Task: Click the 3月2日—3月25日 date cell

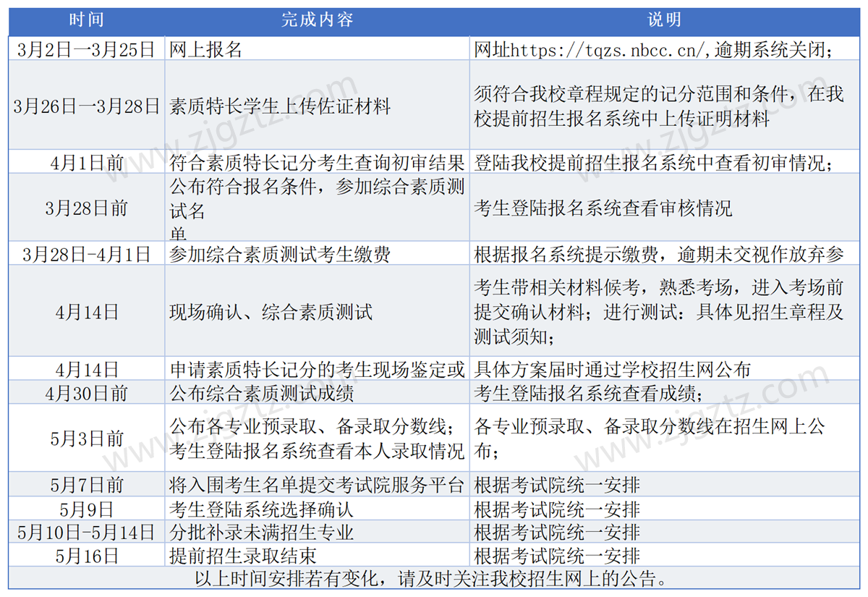Action: click(x=85, y=49)
